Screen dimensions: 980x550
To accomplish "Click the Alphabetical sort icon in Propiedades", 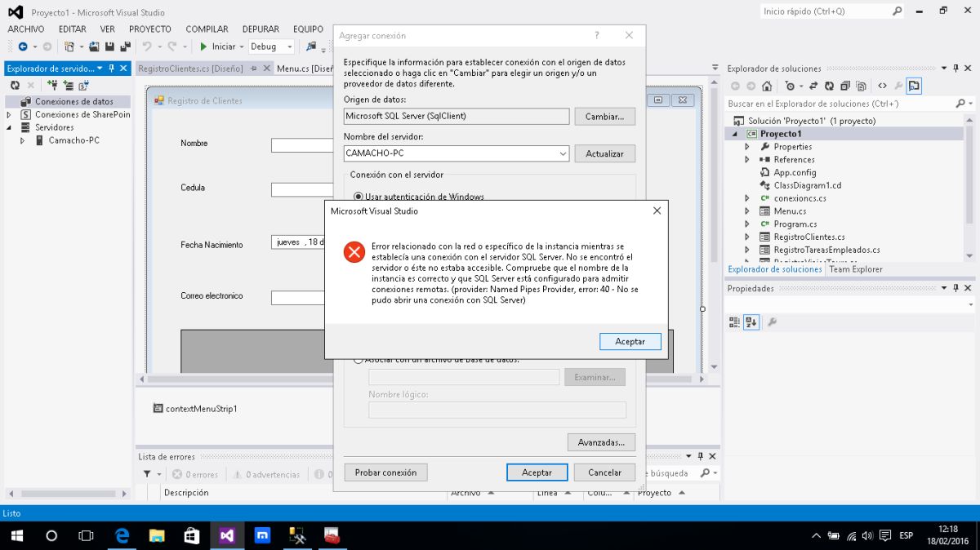I will 751,322.
